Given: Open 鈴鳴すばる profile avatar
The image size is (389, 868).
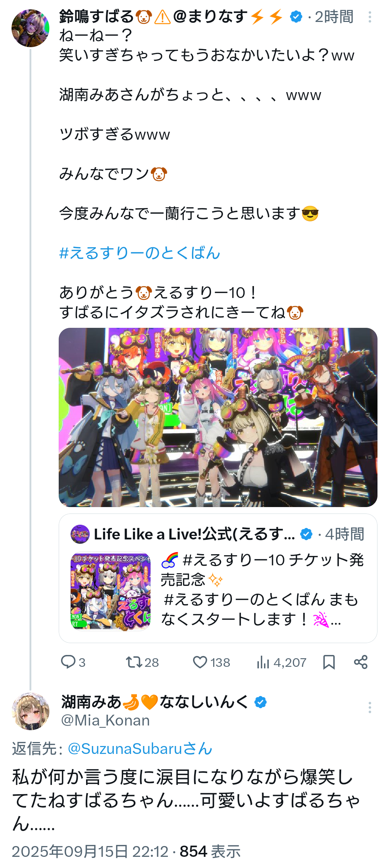Looking at the screenshot, I should tap(30, 28).
